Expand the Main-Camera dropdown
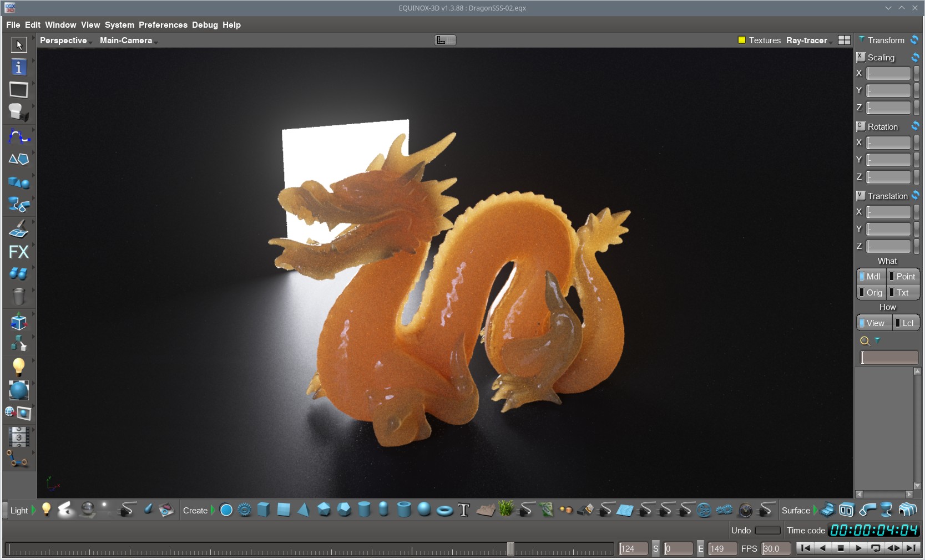The width and height of the screenshot is (925, 560). (128, 40)
